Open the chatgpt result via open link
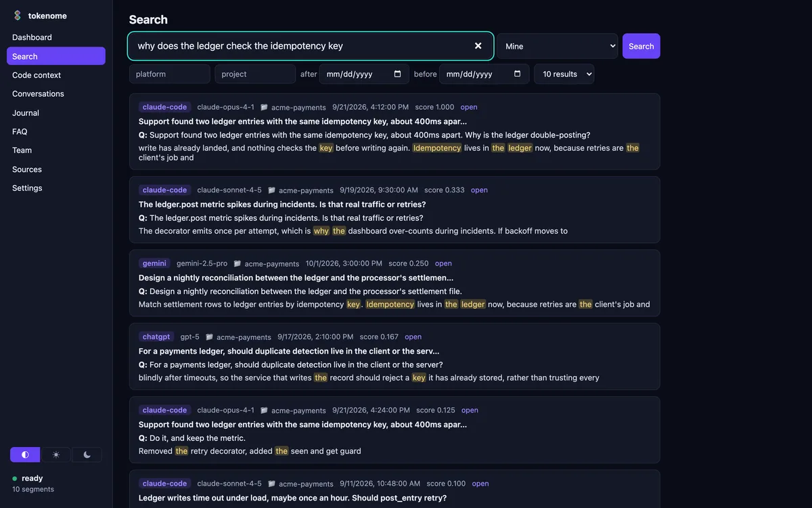Screen dimensions: 812x508 click(x=413, y=337)
